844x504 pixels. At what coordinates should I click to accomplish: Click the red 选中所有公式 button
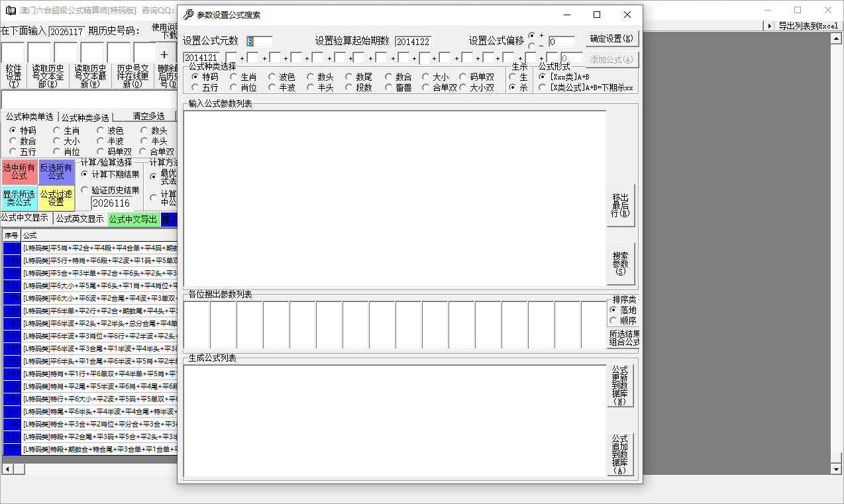click(x=19, y=172)
